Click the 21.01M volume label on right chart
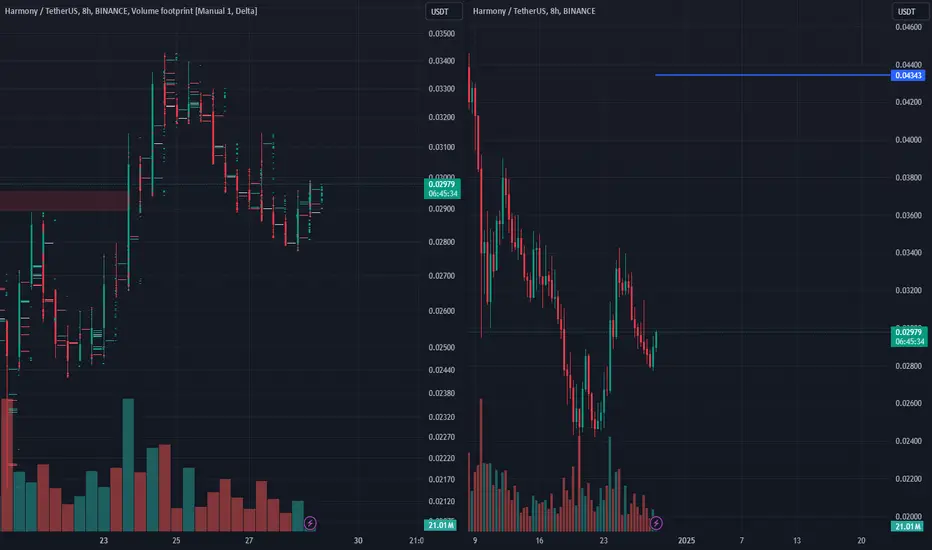The image size is (932, 550). pyautogui.click(x=908, y=526)
